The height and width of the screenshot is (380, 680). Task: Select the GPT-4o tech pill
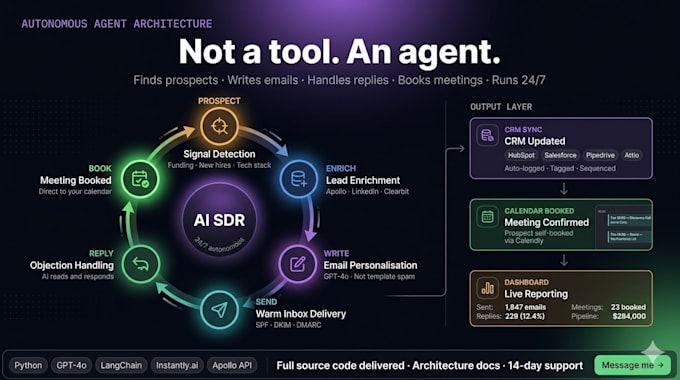click(71, 365)
